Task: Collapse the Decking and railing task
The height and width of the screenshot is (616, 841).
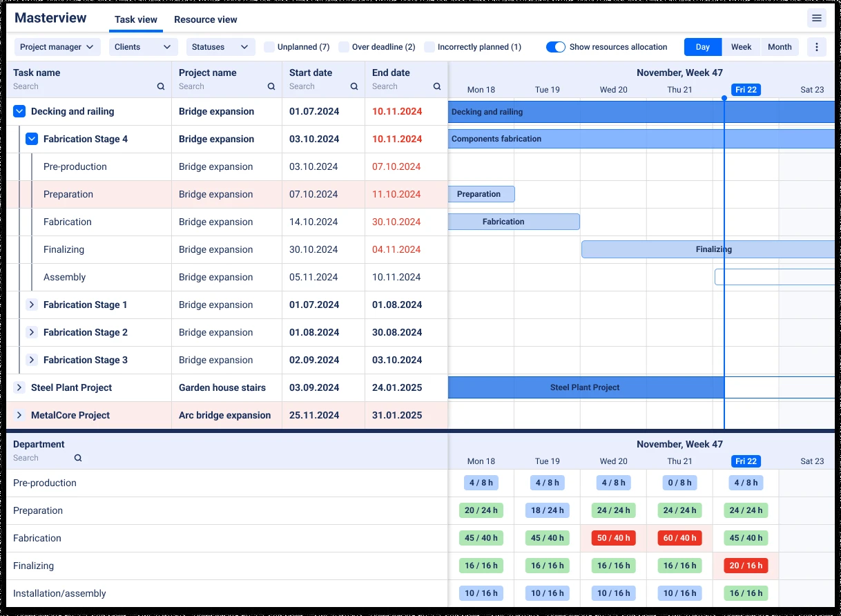Action: (x=19, y=111)
